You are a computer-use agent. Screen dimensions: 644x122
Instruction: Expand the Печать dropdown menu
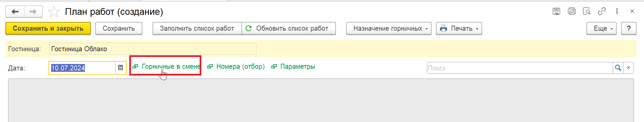click(x=459, y=29)
